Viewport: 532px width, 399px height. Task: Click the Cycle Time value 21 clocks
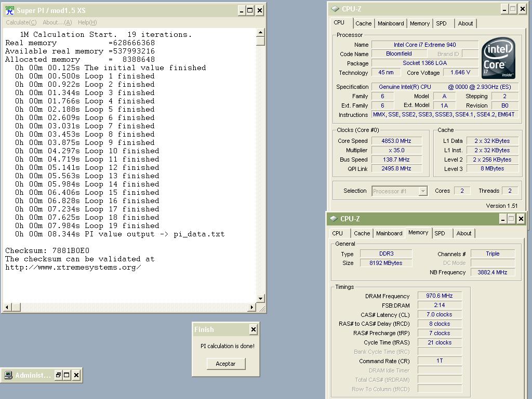click(x=440, y=342)
